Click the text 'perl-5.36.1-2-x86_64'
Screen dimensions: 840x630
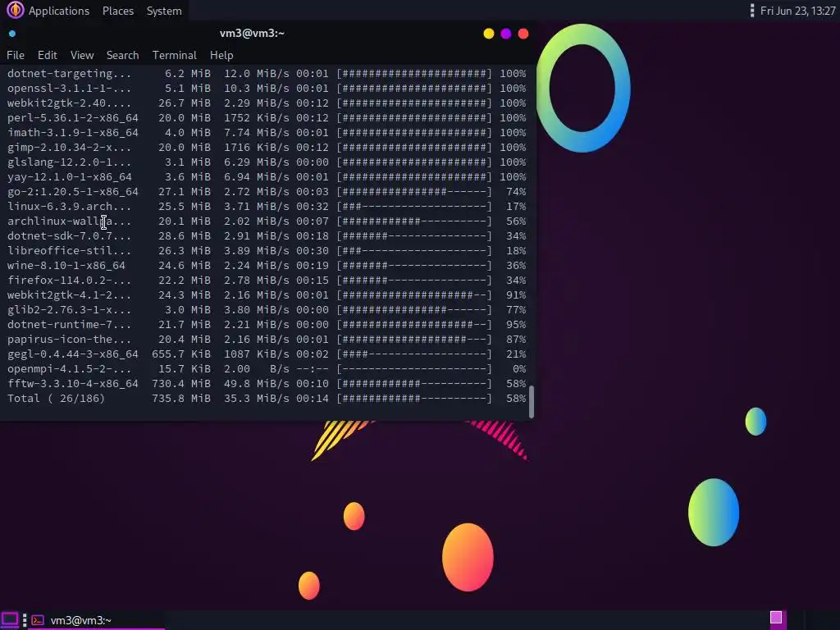(72, 118)
